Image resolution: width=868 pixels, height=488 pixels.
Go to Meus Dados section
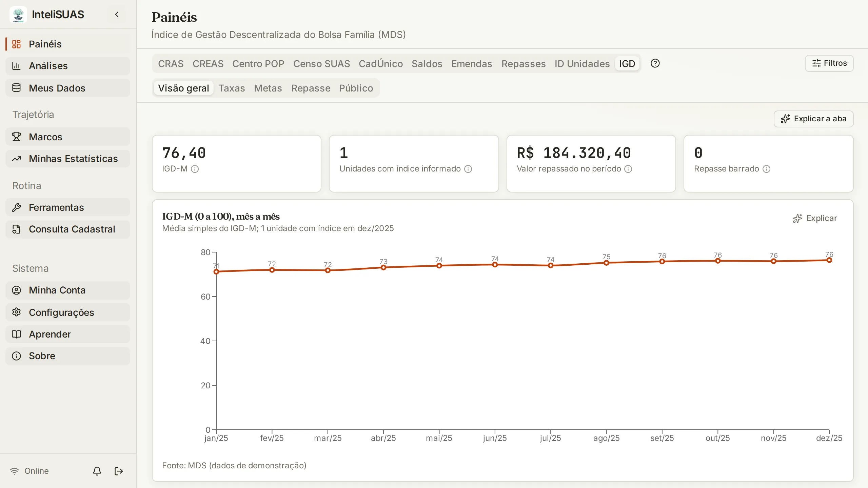68,88
